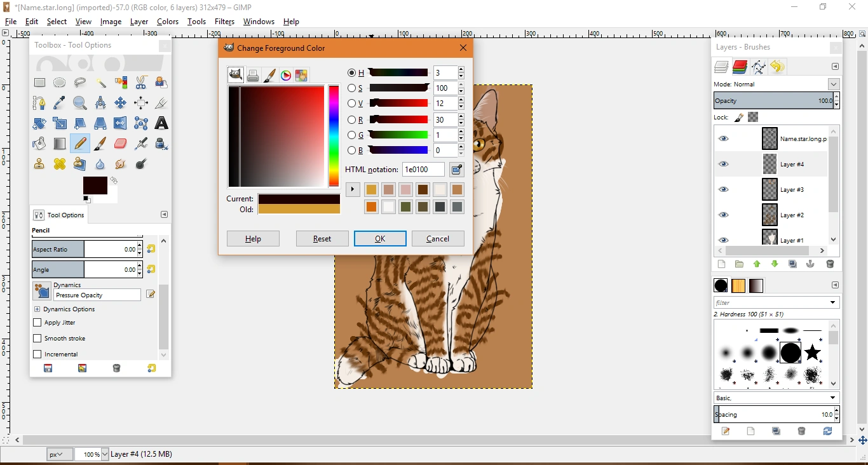868x465 pixels.
Task: Select the Paths tool
Action: coord(39,103)
